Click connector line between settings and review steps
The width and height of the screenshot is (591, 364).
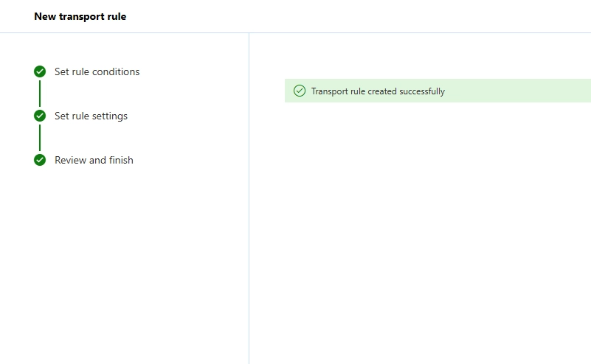click(x=40, y=138)
